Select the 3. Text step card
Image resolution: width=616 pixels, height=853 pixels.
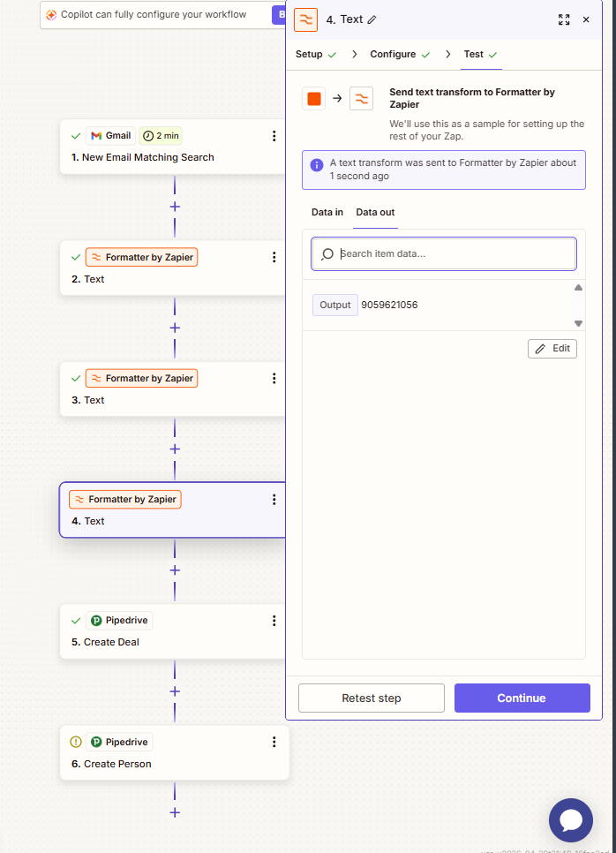click(173, 389)
